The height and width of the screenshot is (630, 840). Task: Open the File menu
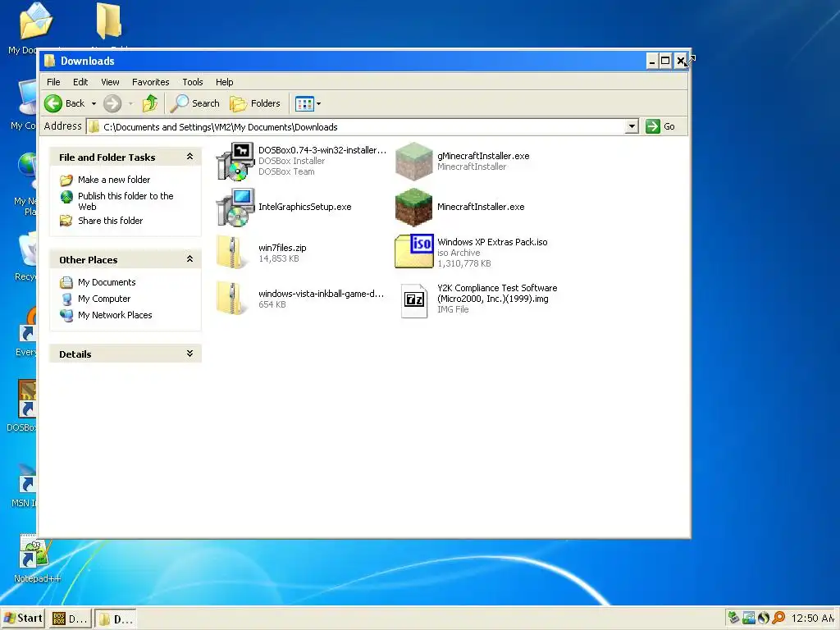tap(53, 82)
